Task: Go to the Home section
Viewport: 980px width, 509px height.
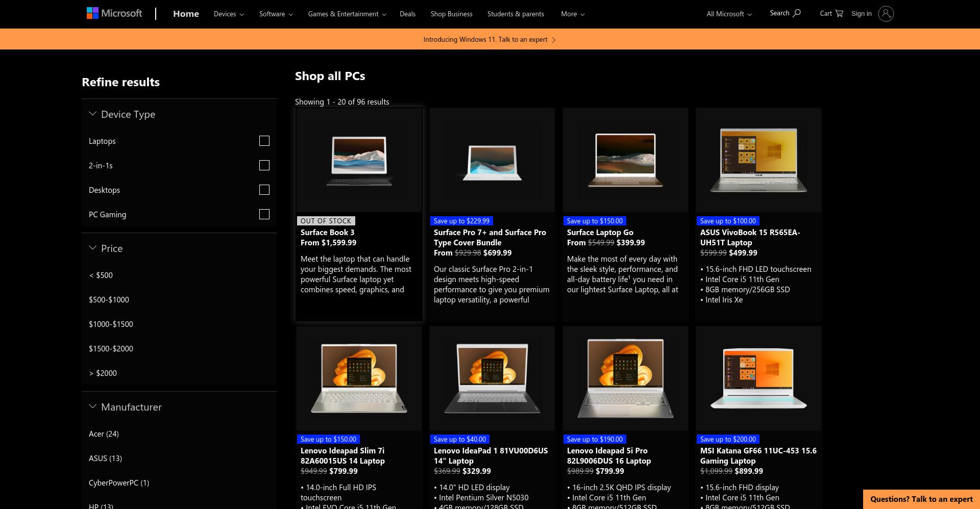Action: [x=186, y=14]
